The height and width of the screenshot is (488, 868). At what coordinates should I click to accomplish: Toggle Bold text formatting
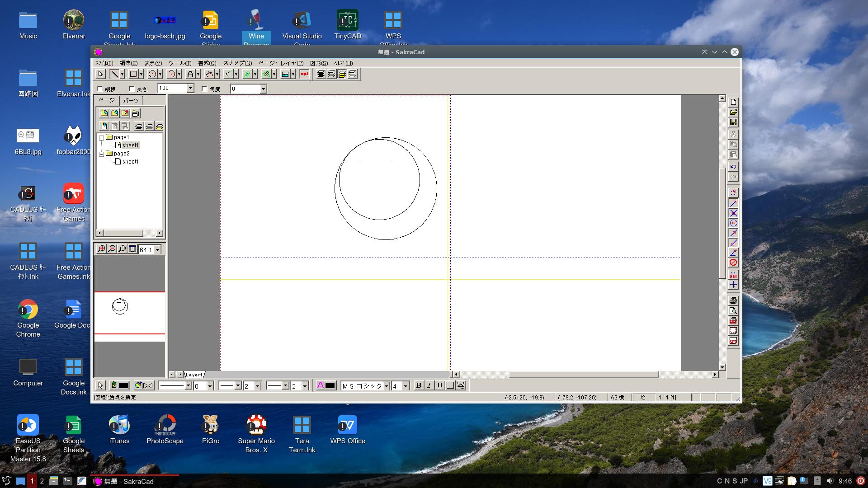pyautogui.click(x=419, y=385)
